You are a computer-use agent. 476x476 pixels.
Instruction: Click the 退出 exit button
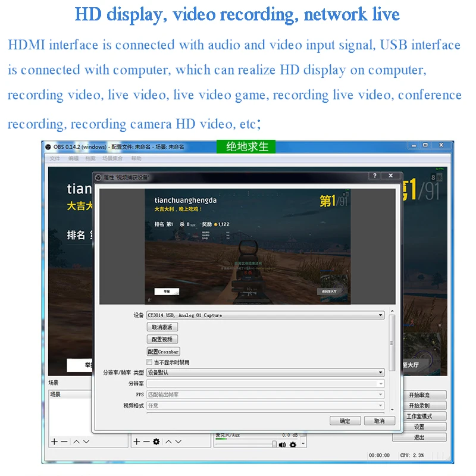coord(419,437)
